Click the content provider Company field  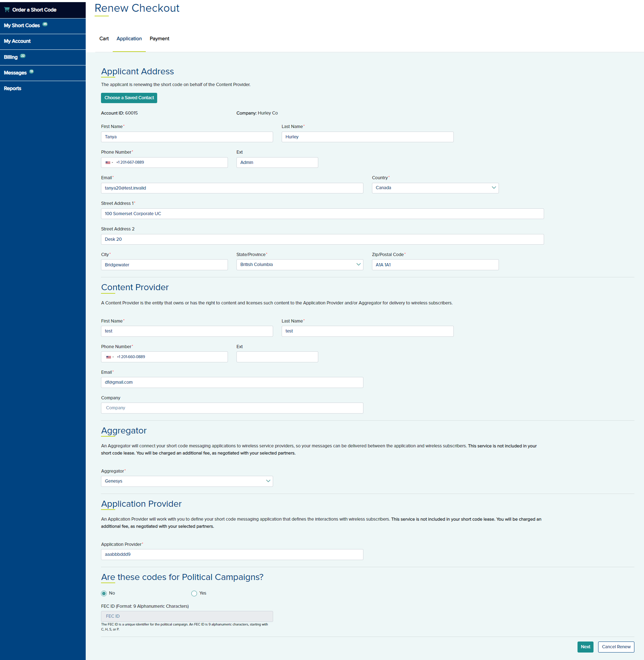pyautogui.click(x=232, y=408)
